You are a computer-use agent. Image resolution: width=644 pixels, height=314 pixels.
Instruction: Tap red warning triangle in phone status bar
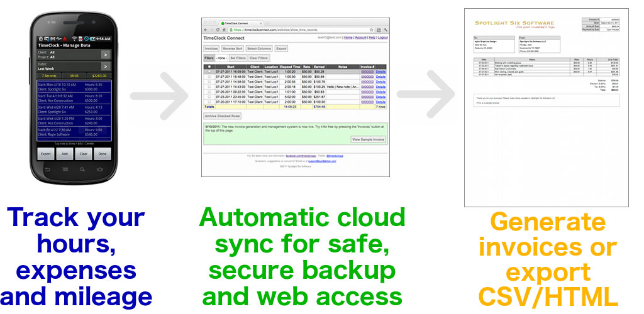pos(65,38)
